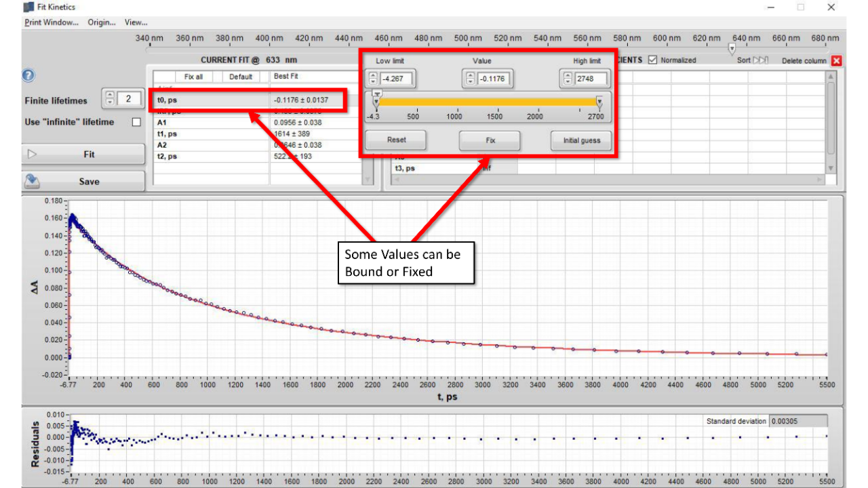
Task: Click the Value stepper arrows
Action: pyautogui.click(x=471, y=79)
